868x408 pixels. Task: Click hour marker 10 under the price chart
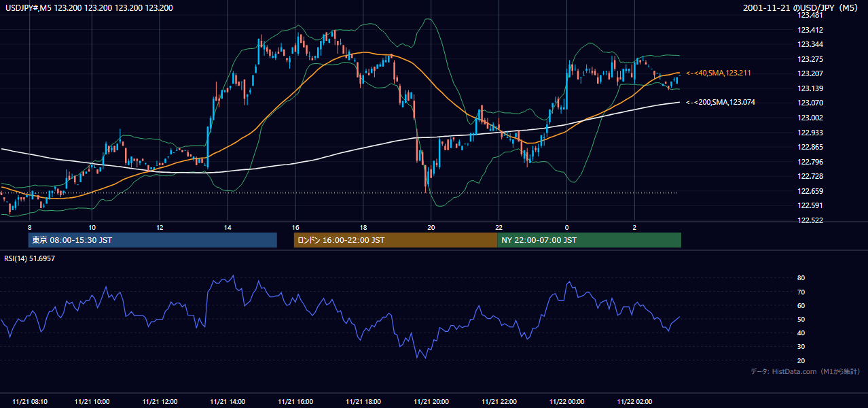pos(92,227)
